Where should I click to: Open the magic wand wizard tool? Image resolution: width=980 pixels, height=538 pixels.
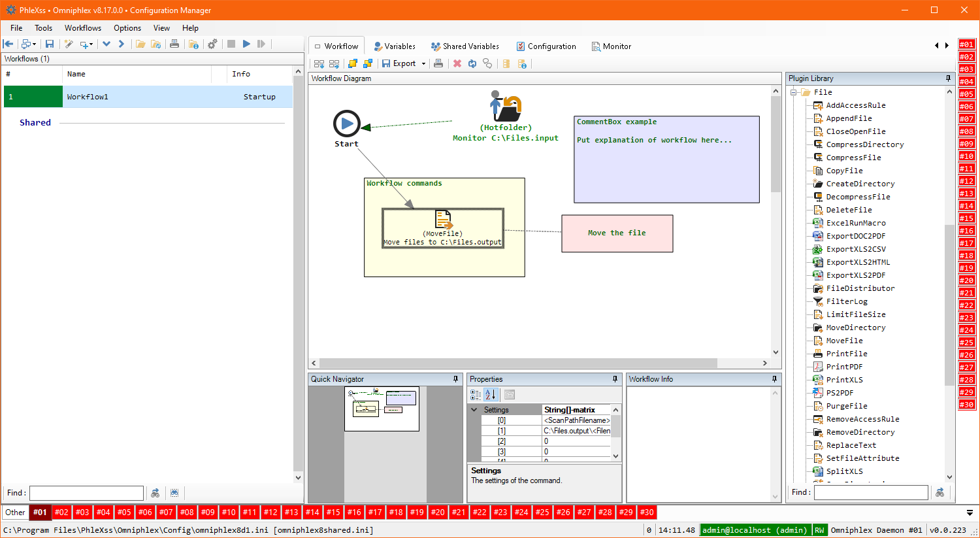69,44
